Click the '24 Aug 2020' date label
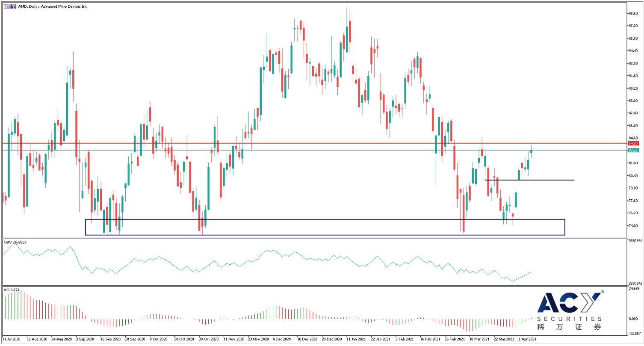 point(62,339)
